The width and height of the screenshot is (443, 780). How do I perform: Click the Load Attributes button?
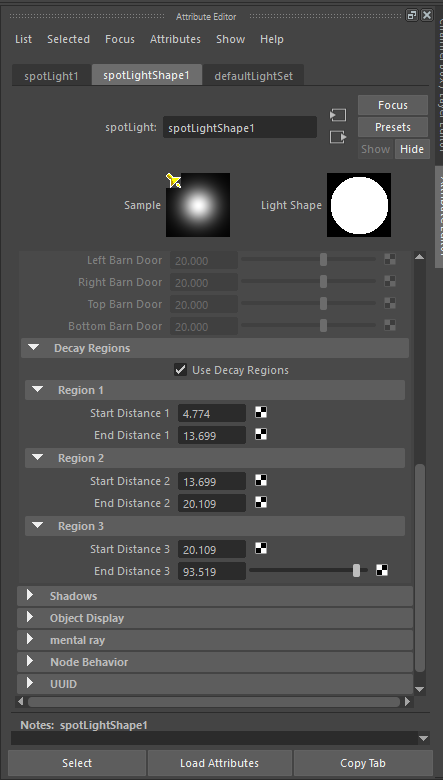pyautogui.click(x=219, y=763)
